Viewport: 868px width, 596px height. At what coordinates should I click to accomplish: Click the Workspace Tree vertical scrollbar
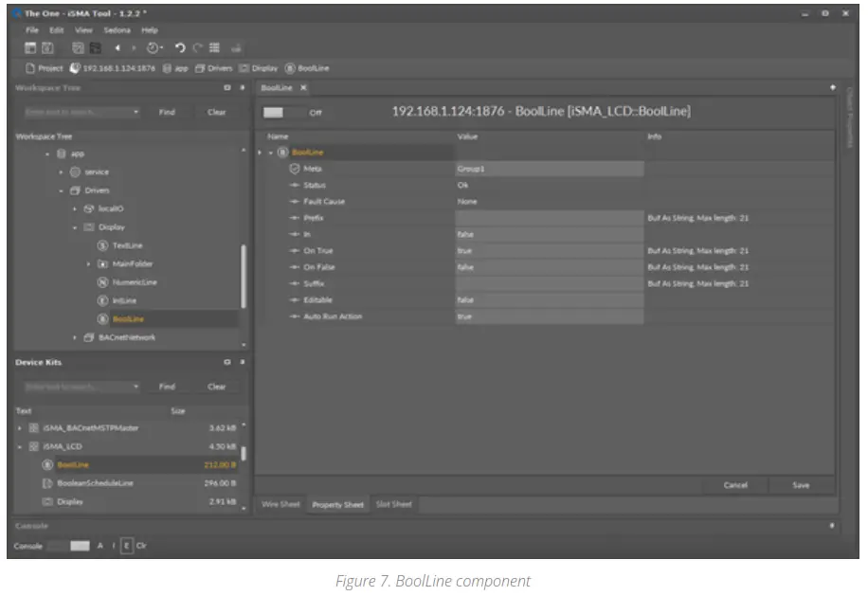pos(243,276)
